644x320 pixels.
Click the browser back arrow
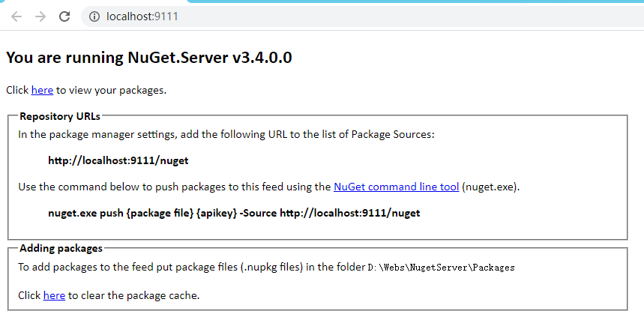click(16, 16)
